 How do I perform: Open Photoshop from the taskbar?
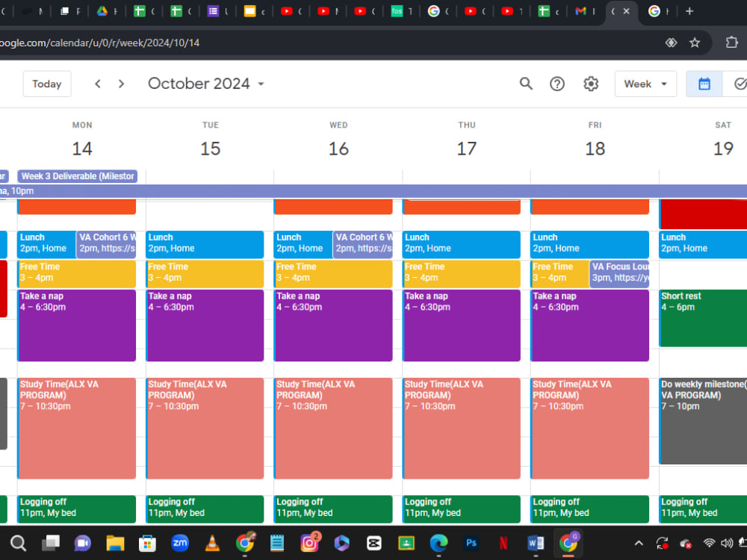tap(471, 543)
